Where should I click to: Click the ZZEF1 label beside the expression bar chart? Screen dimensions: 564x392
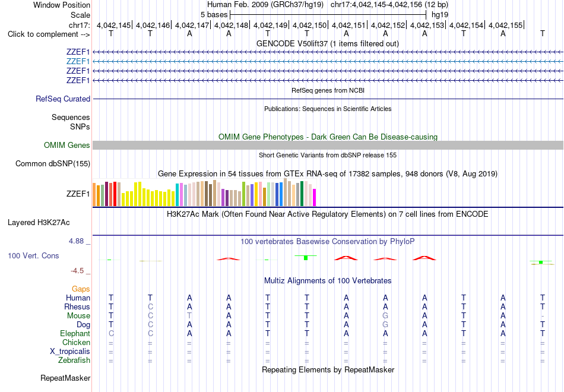[x=78, y=194]
